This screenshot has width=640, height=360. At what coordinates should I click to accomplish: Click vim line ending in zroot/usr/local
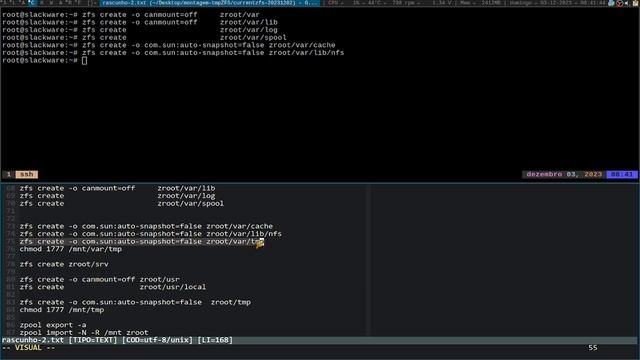tap(113, 287)
